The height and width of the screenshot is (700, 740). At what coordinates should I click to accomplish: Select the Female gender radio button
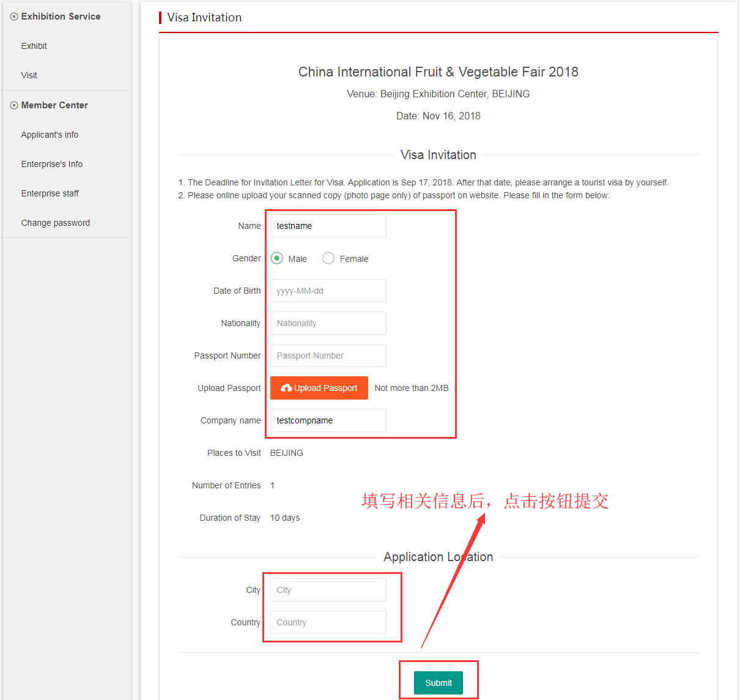coord(328,258)
